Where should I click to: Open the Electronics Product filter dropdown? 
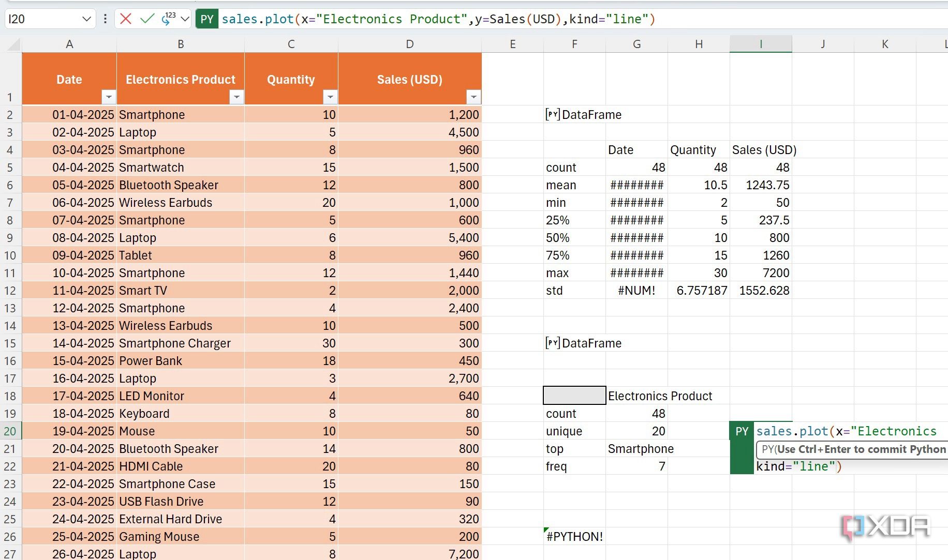[x=236, y=97]
